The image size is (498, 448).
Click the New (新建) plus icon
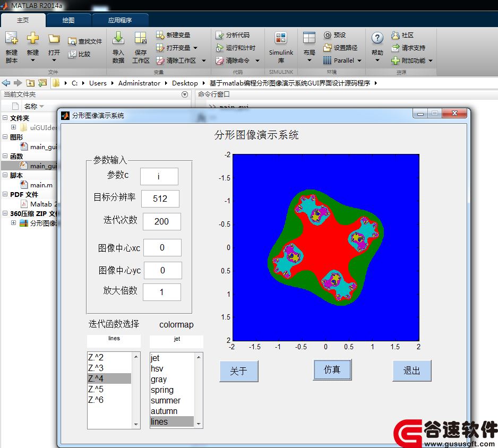click(33, 38)
